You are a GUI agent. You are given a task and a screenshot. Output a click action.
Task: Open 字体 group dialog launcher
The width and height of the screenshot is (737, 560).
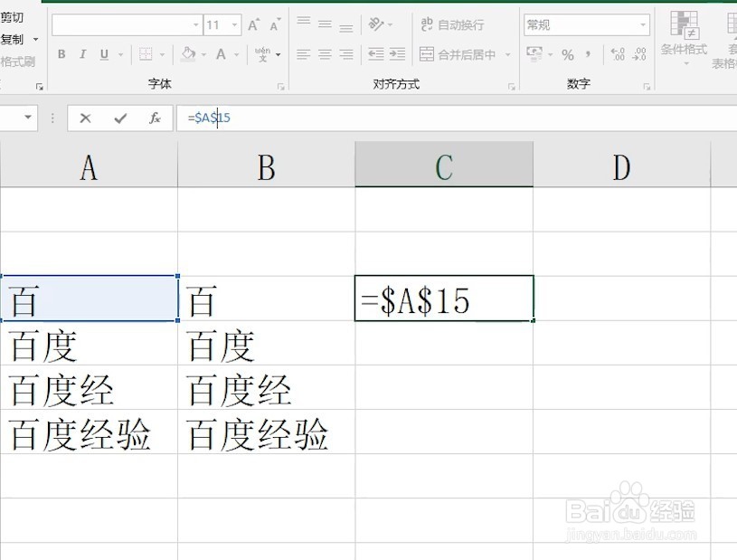click(281, 87)
